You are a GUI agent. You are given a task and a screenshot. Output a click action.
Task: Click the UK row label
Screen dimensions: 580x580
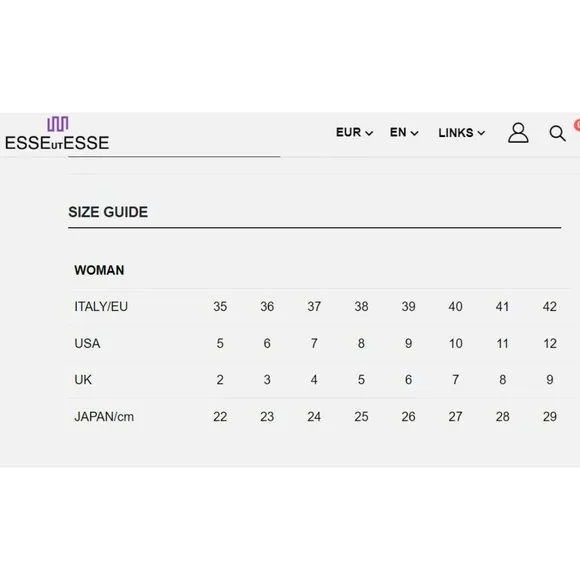[x=83, y=380]
